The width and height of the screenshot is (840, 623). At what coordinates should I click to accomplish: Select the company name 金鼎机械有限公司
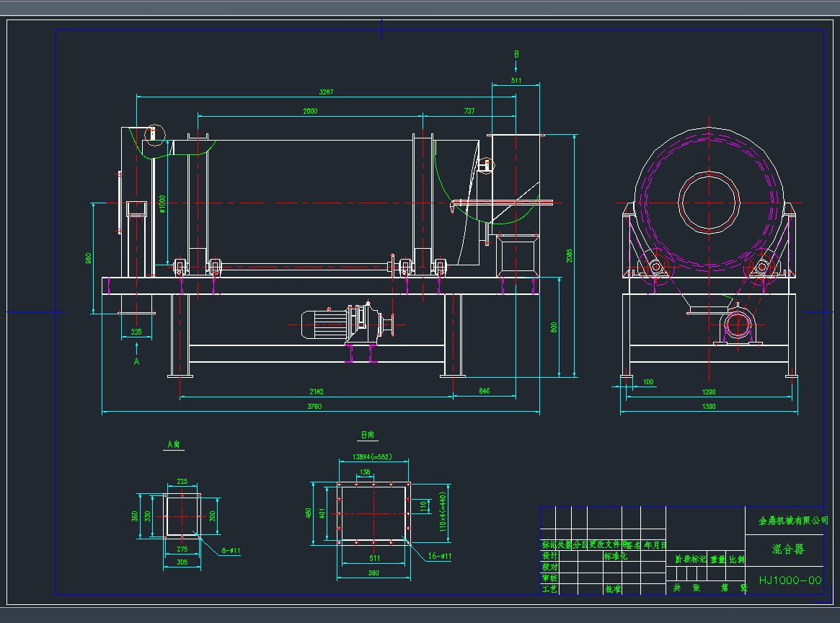point(793,520)
